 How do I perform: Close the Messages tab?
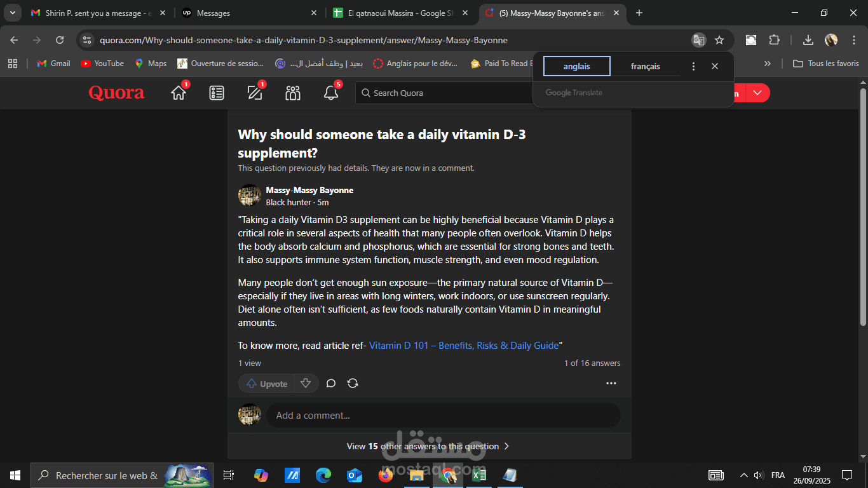pos(314,13)
